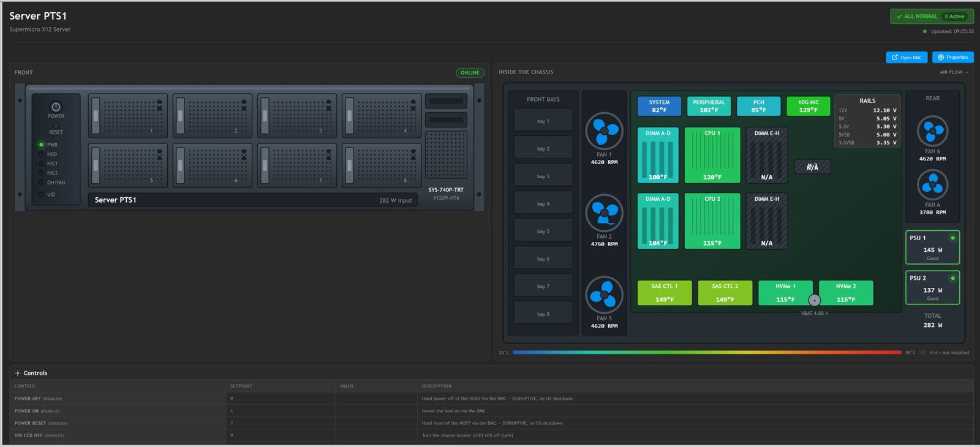Screen dimensions: 980x447
Task: Click the 10G NIC temperature tile
Action: pos(809,106)
